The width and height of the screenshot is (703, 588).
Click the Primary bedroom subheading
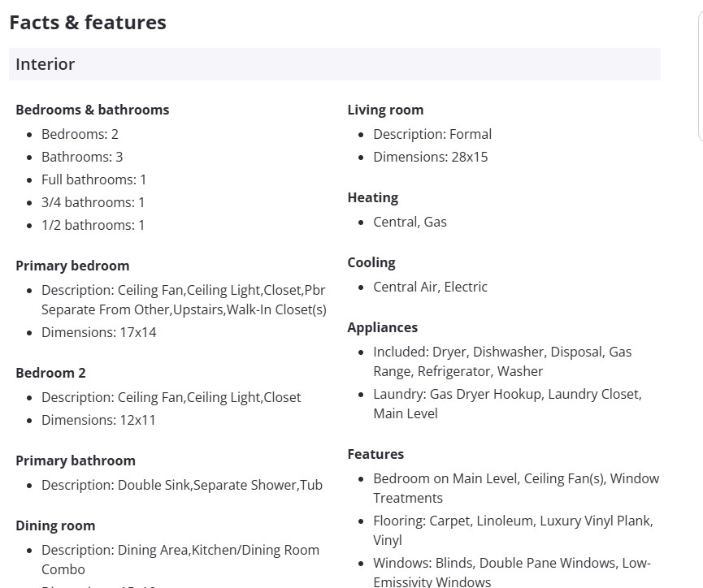tap(72, 266)
